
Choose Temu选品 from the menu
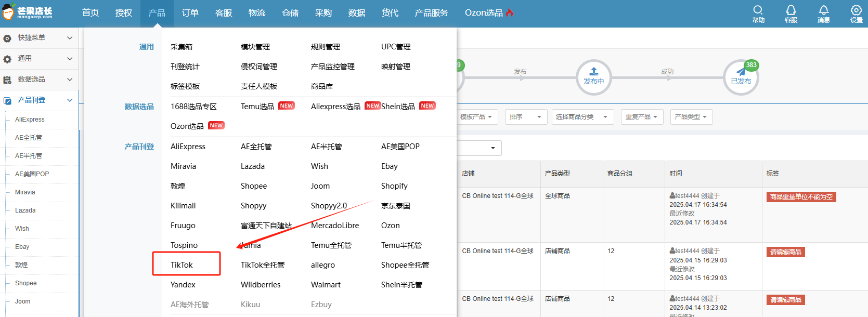coord(257,107)
